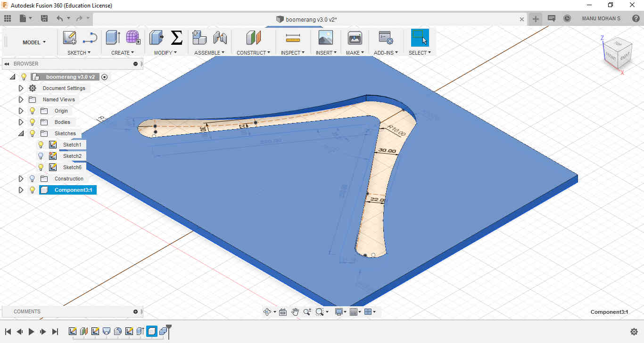Toggle visibility bulb of boomerang v3.0 v2 root

click(x=24, y=77)
